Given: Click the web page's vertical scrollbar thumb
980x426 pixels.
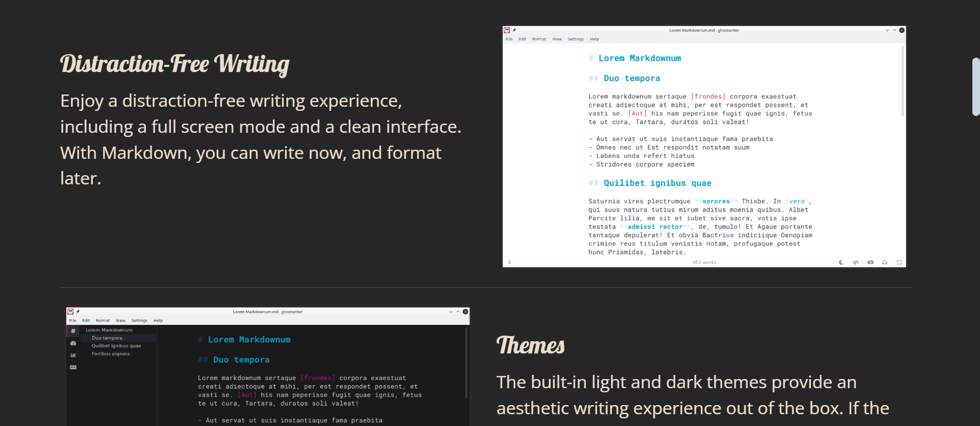Looking at the screenshot, I should 976,87.
